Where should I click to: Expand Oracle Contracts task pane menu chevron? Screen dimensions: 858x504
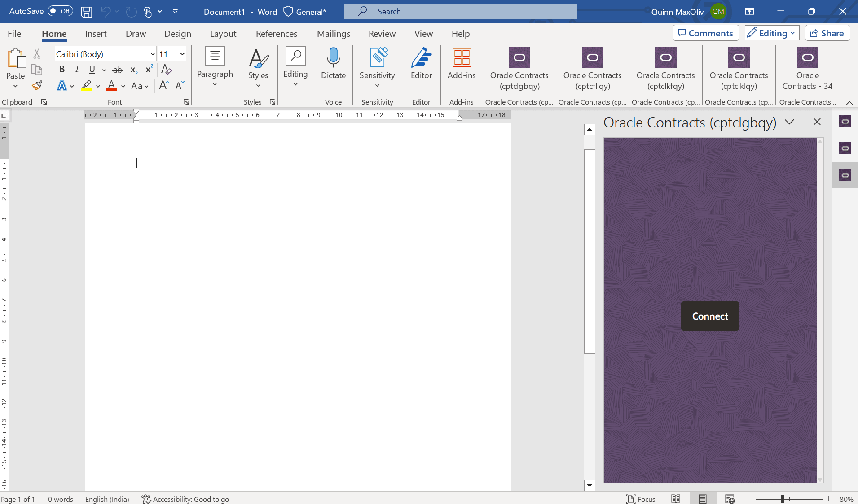(790, 122)
